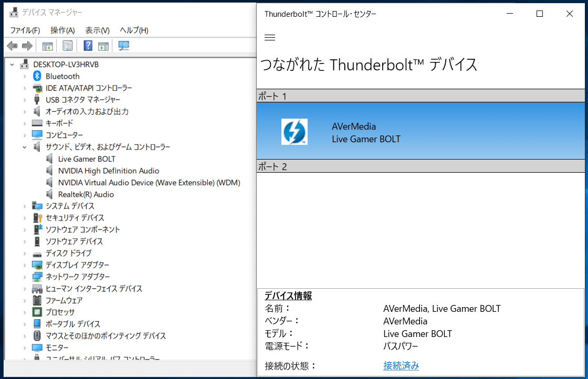Expand the ソフトウェア コンポーネント category
588x379 pixels.
[25, 230]
